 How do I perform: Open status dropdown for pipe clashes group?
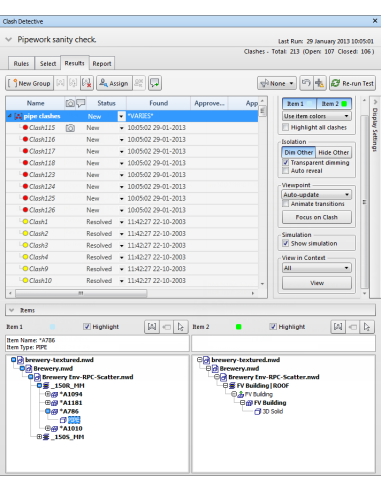click(x=121, y=116)
